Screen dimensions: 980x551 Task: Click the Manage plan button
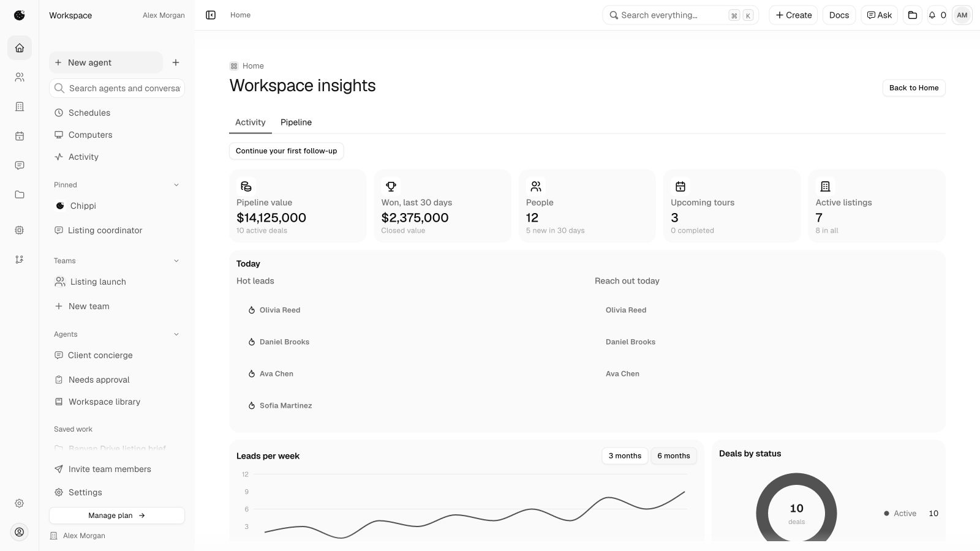117,515
